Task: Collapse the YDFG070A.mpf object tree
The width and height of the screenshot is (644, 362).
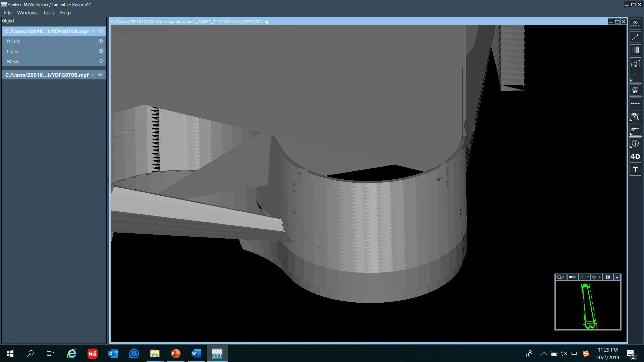Action: [x=93, y=31]
